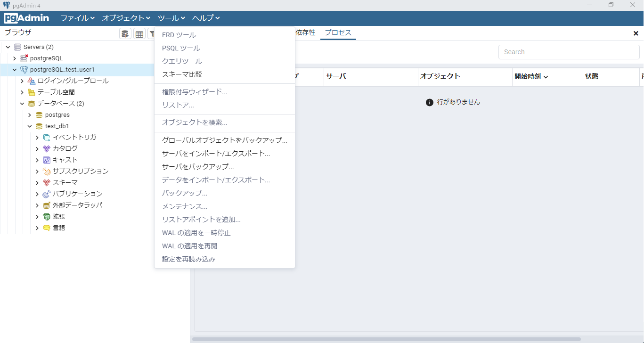Screen dimensions: 644x343
Task: Expand the 言語 node chevron
Action: (37, 228)
